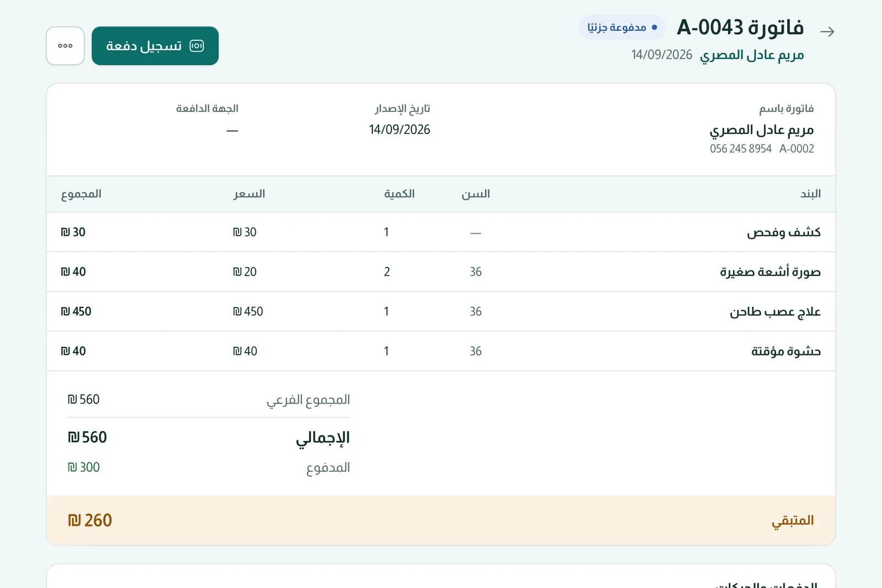Screen dimensions: 882x588
Task: Click the bold grand total ₪ 560
Action: 87,438
